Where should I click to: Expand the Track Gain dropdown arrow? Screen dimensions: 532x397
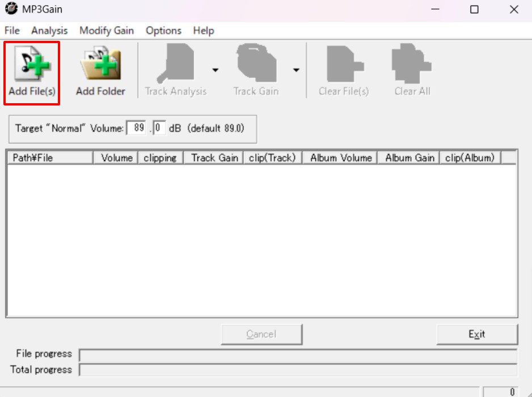pyautogui.click(x=296, y=70)
